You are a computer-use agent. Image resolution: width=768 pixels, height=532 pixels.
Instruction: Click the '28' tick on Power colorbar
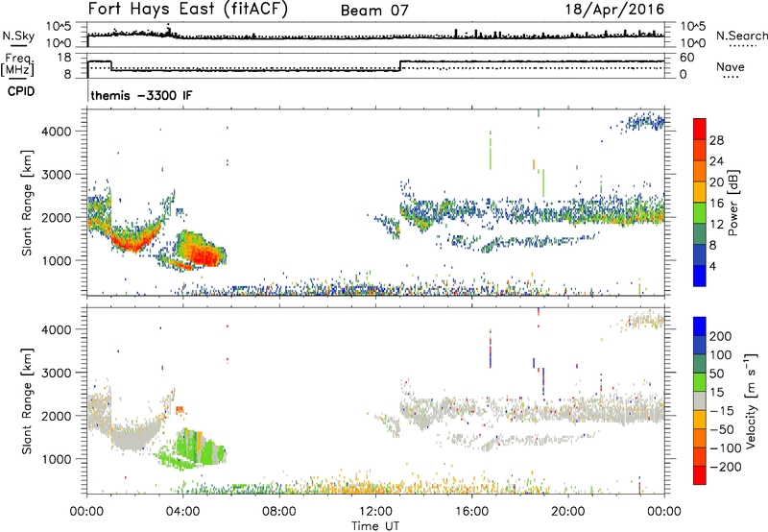[716, 140]
